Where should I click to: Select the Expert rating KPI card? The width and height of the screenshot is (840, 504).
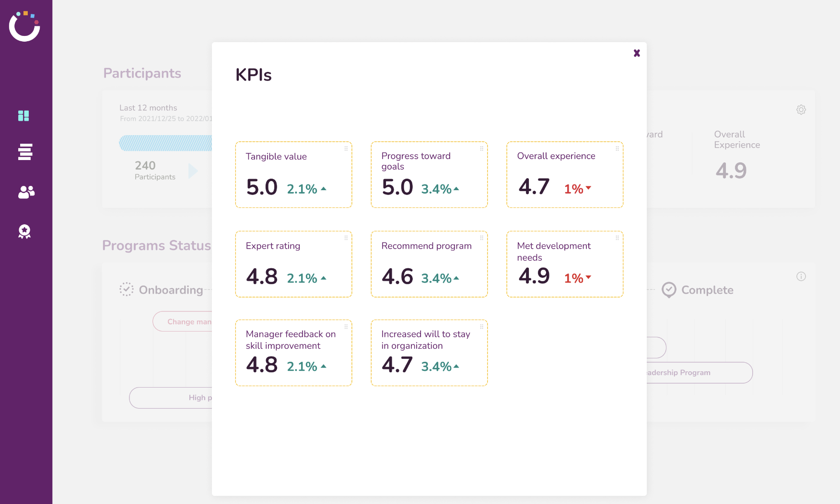tap(293, 264)
